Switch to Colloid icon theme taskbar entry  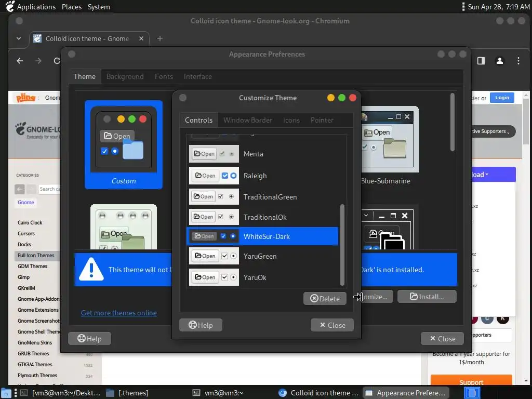318,393
